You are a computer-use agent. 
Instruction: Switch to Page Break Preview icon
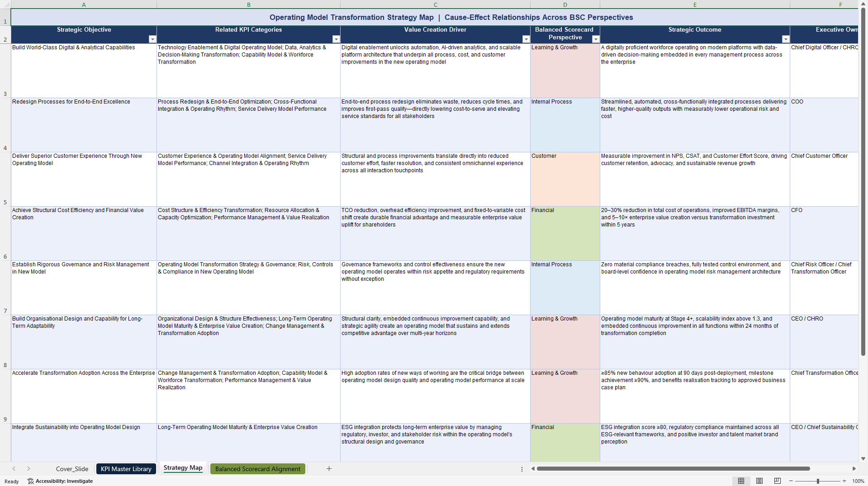tap(778, 481)
